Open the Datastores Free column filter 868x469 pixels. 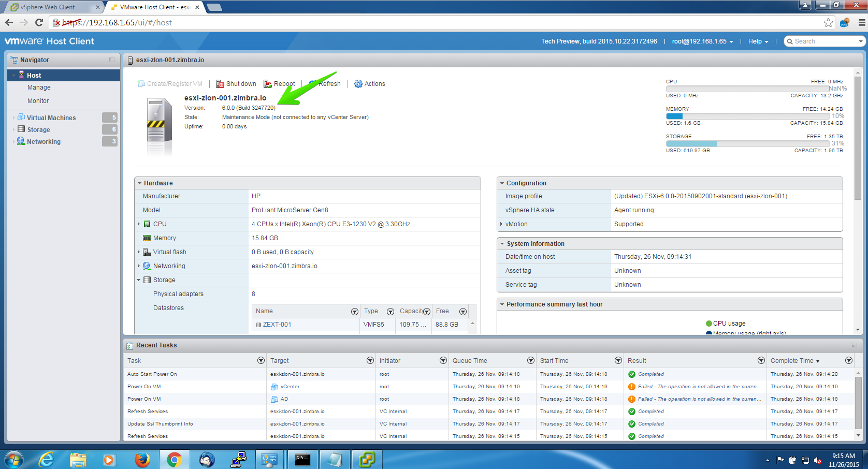coord(463,312)
